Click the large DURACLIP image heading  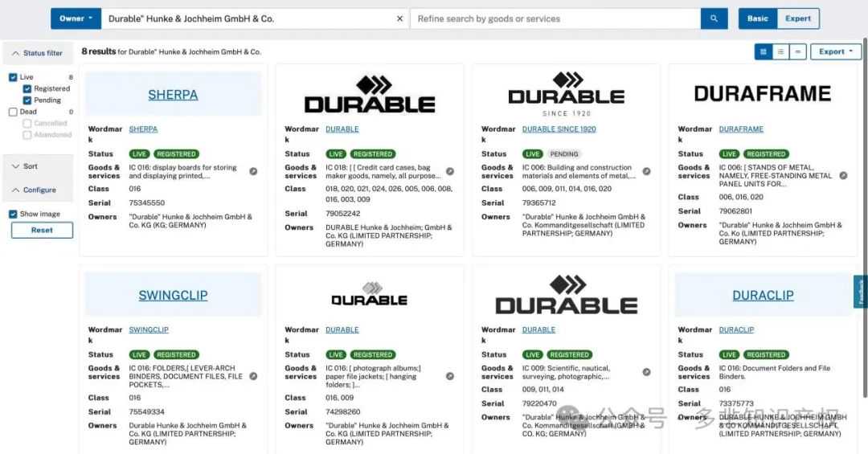(x=763, y=295)
